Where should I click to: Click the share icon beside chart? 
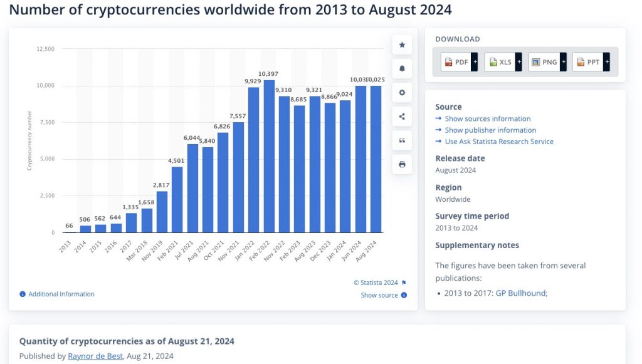[x=402, y=117]
